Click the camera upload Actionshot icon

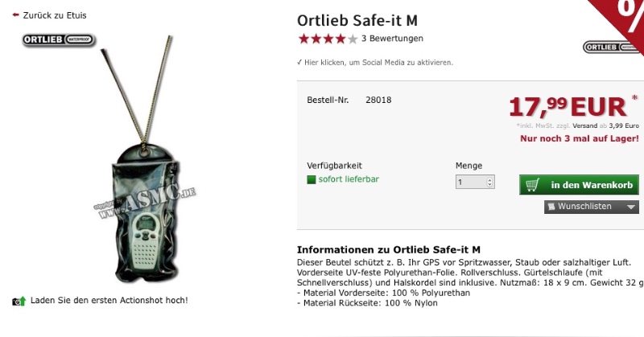tap(19, 301)
